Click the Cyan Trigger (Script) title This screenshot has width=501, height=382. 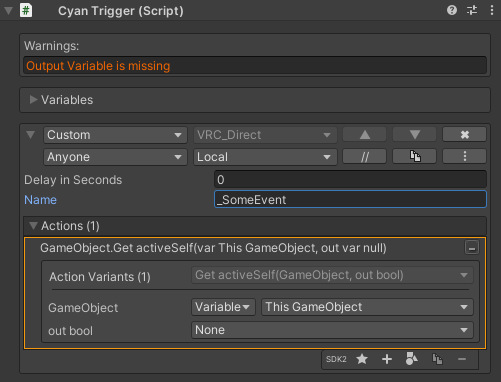pyautogui.click(x=121, y=11)
